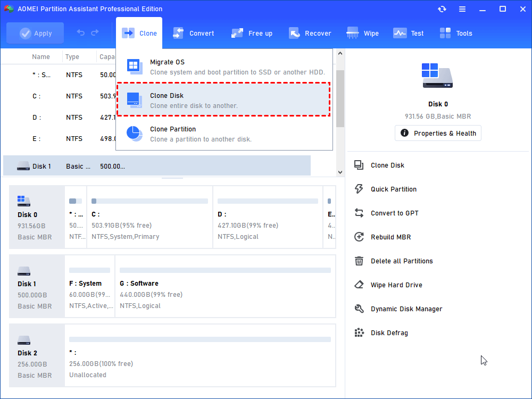The image size is (532, 399).
Task: Click Clone Disk in the right panel
Action: click(387, 165)
